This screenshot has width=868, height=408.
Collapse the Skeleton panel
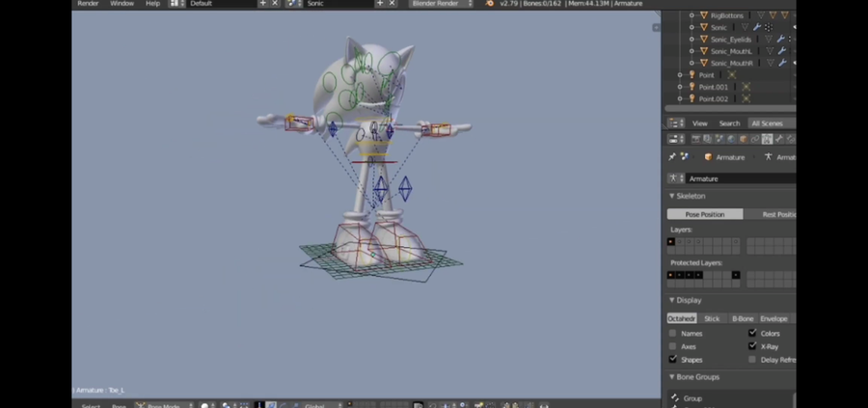[672, 196]
